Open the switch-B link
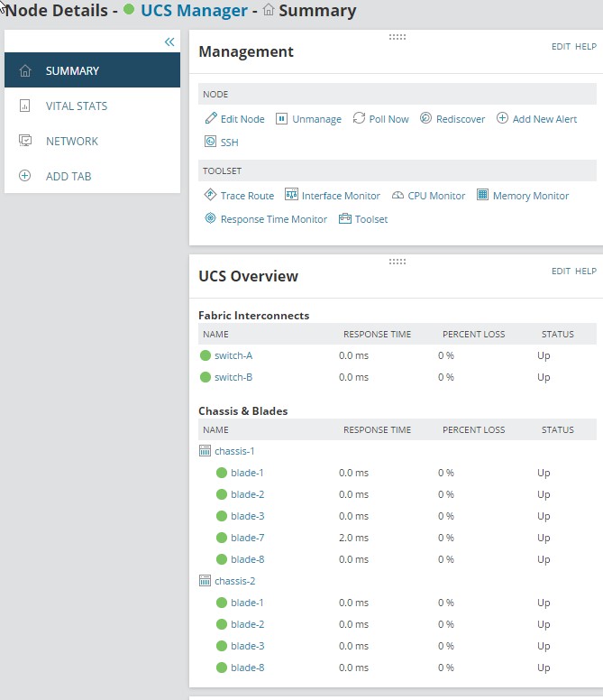603x700 pixels. (233, 377)
